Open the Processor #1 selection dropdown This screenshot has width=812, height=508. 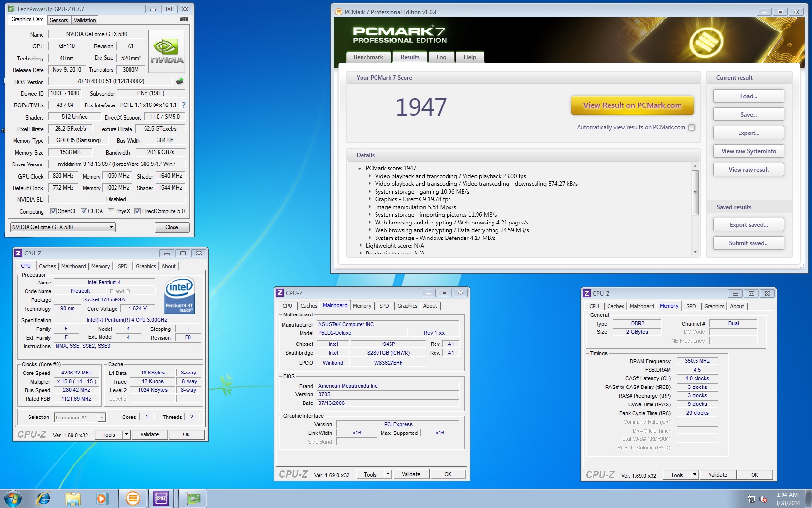[x=80, y=417]
